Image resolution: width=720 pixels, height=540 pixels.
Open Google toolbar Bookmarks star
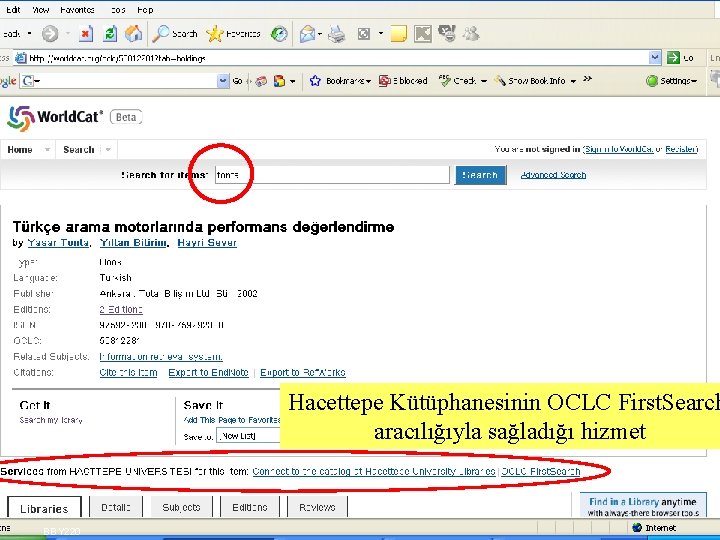pyautogui.click(x=340, y=81)
